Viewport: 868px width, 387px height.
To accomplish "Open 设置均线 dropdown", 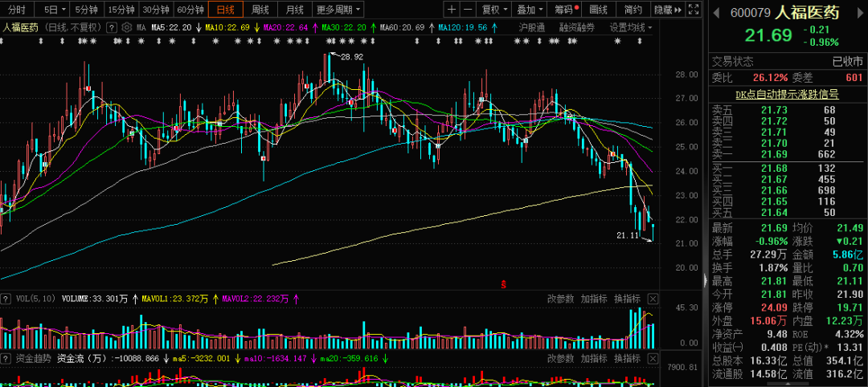I will (631, 27).
